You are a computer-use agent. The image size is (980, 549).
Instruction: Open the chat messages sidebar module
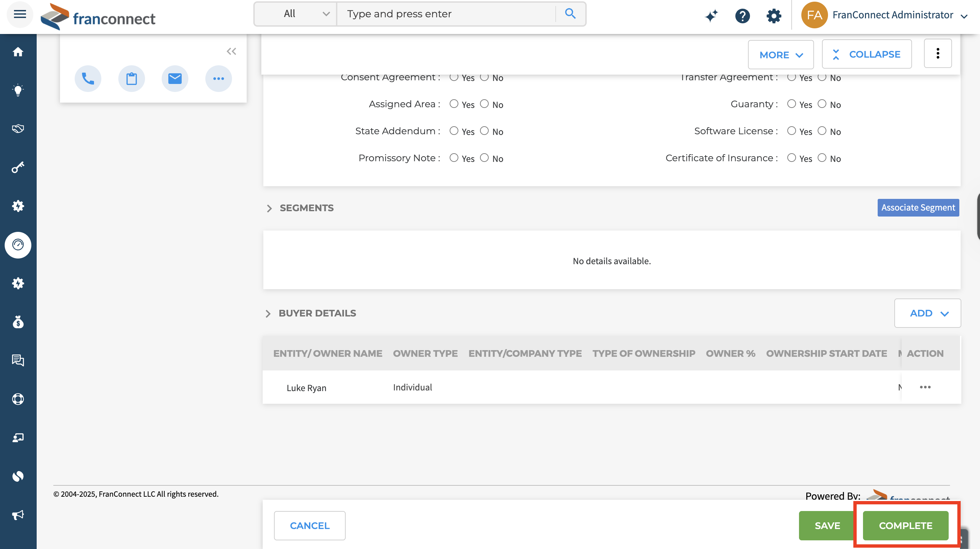(x=18, y=360)
